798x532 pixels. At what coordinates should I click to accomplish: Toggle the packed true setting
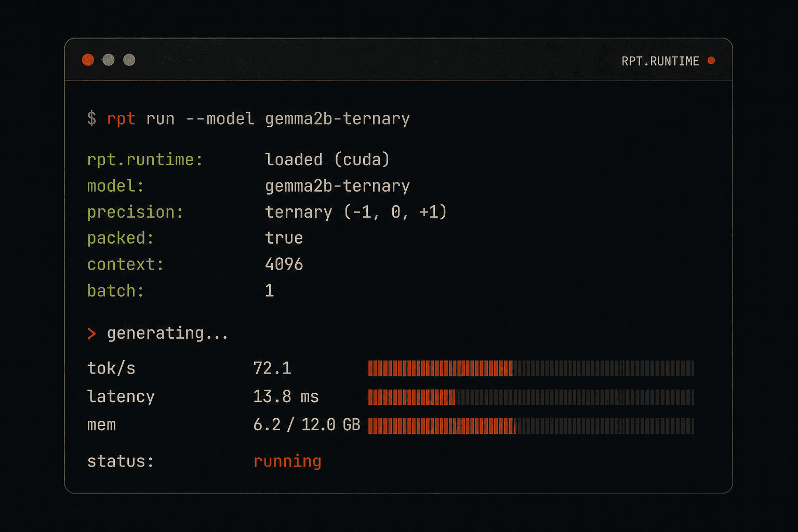coord(284,238)
